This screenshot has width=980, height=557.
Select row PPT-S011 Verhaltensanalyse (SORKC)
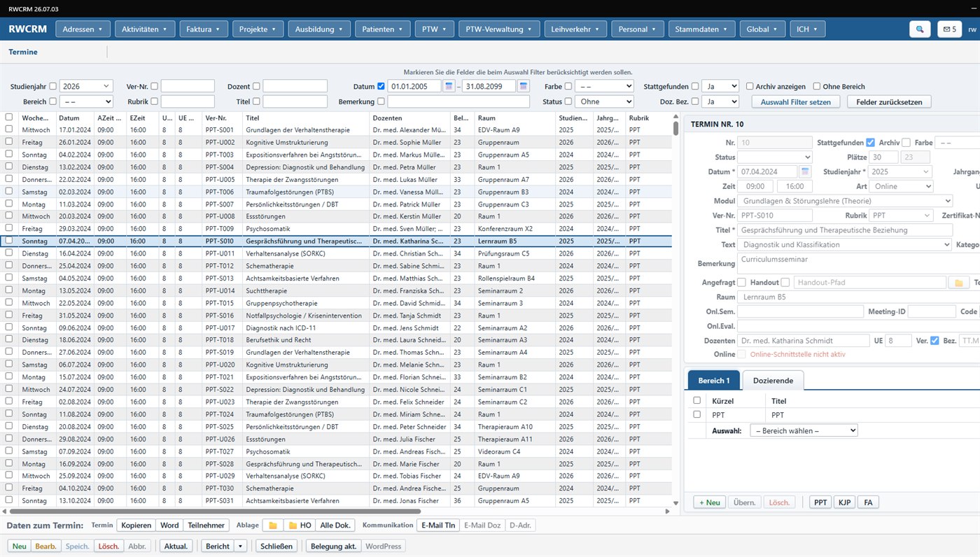coord(337,253)
